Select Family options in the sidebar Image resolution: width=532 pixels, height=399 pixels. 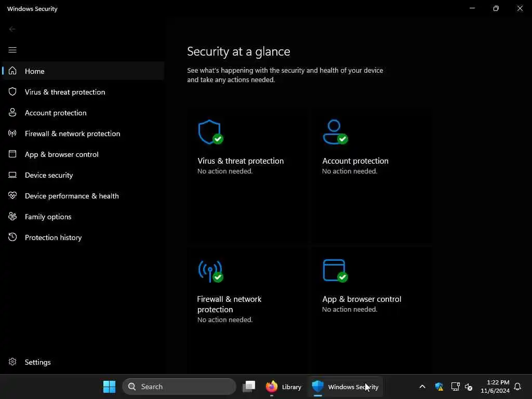(48, 217)
